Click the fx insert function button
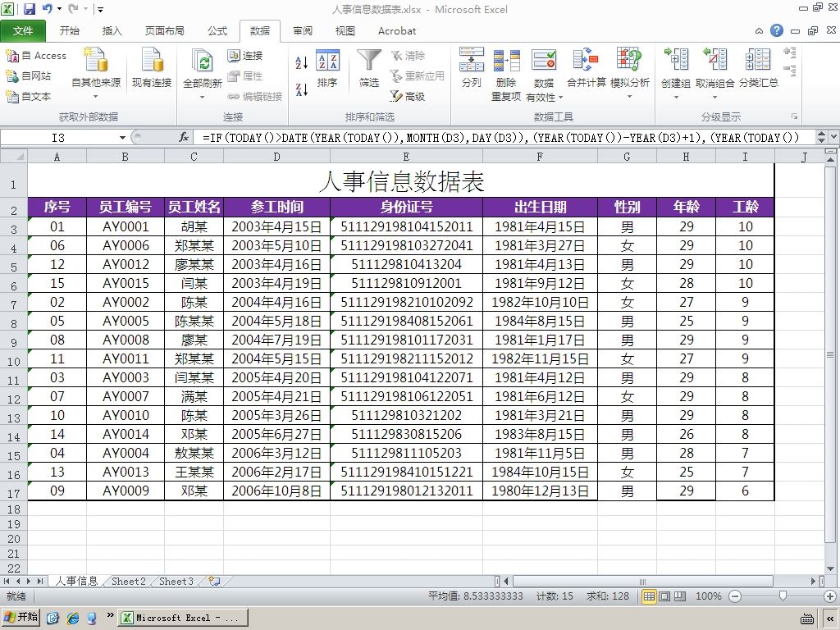The image size is (840, 630). (x=184, y=137)
